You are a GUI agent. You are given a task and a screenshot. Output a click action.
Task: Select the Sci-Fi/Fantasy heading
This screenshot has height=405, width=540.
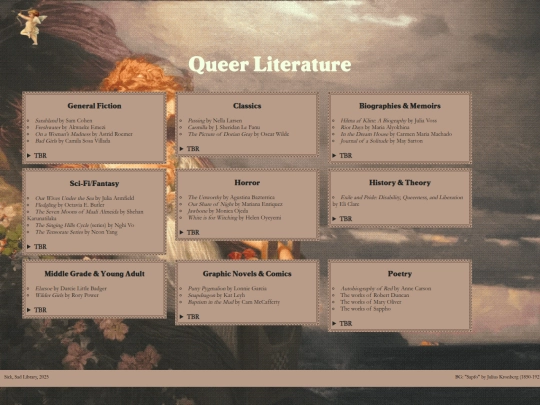point(94,183)
